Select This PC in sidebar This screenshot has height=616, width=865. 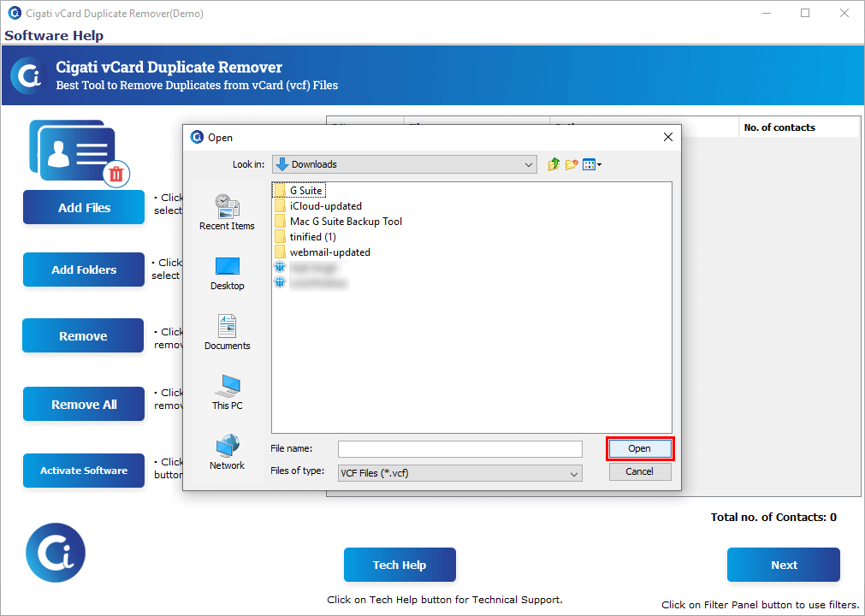[227, 393]
